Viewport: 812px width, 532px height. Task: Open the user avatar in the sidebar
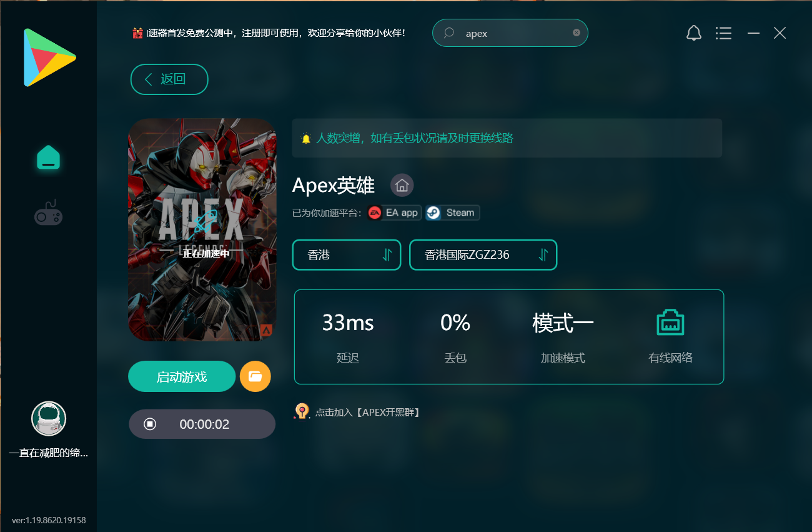[x=49, y=418]
